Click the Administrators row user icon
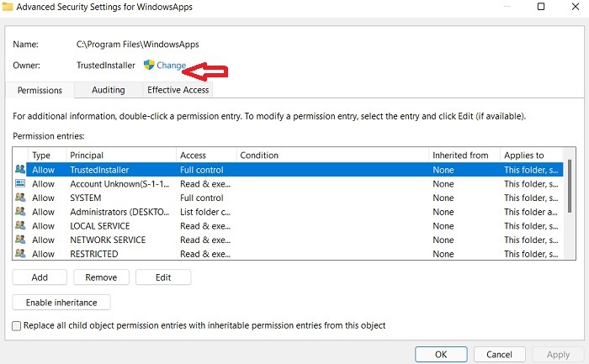 20,212
